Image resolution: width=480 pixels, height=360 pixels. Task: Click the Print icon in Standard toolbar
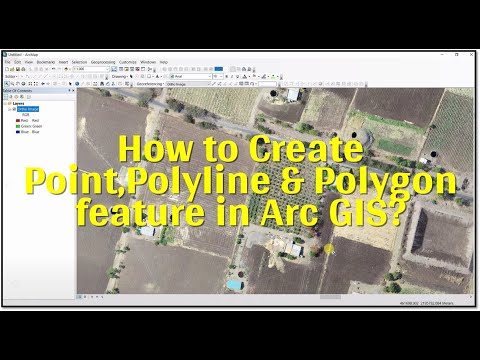[23, 69]
